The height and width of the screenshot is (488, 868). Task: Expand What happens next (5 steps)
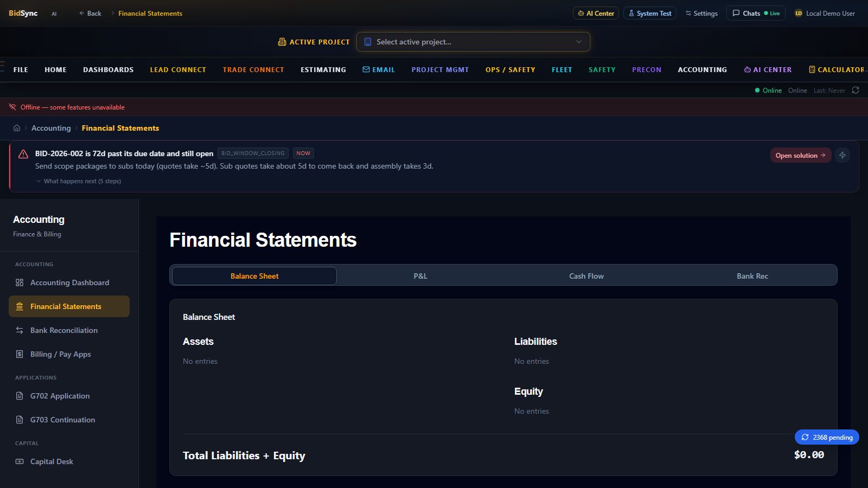(79, 181)
